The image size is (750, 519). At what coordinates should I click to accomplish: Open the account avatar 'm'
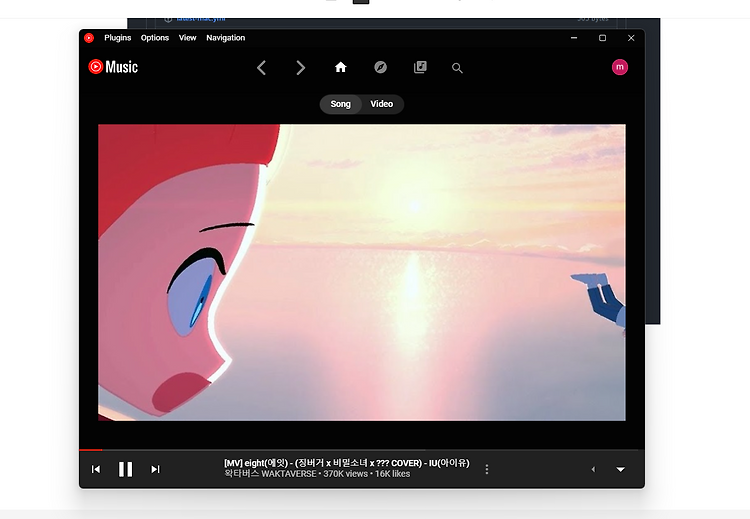(x=619, y=67)
